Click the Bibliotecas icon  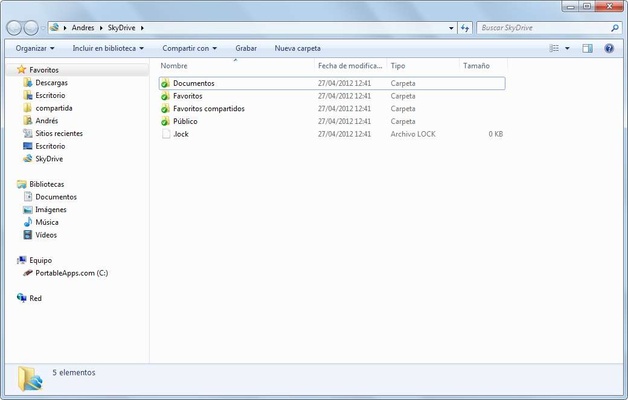tap(22, 184)
